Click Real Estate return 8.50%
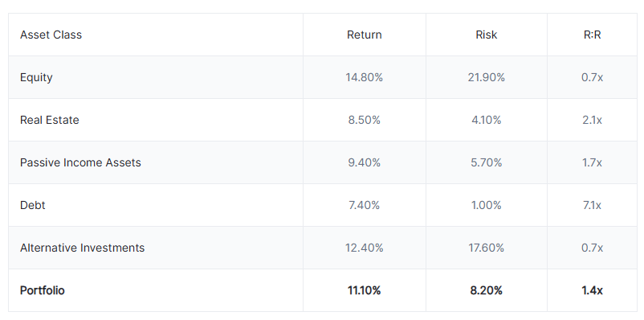 click(365, 120)
